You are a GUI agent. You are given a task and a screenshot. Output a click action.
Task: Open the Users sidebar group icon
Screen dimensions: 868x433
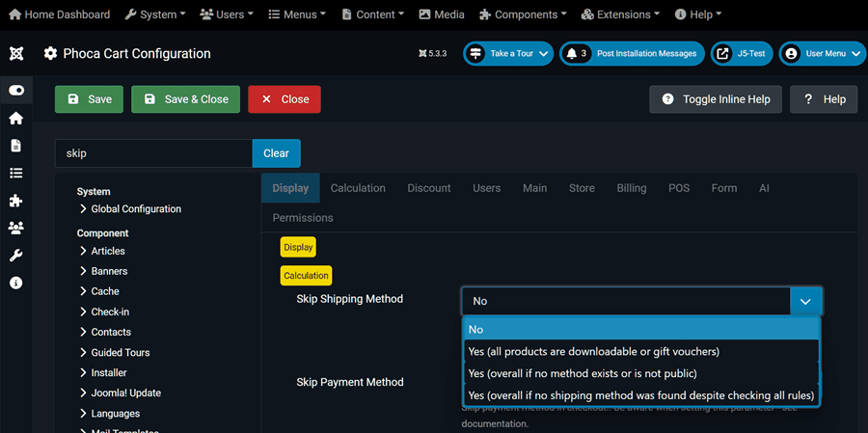pos(16,228)
